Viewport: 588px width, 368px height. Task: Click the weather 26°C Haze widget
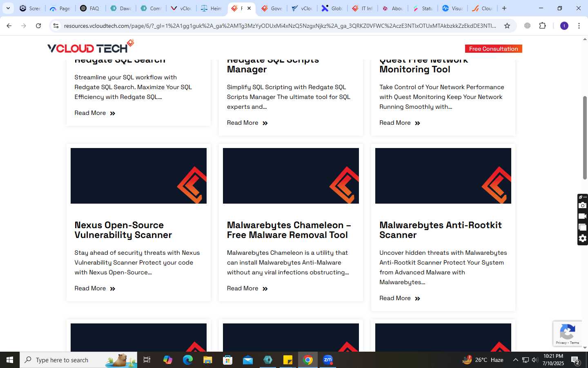[483, 360]
